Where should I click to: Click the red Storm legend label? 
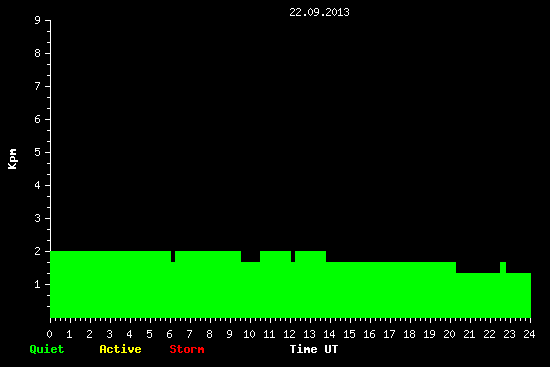[187, 349]
